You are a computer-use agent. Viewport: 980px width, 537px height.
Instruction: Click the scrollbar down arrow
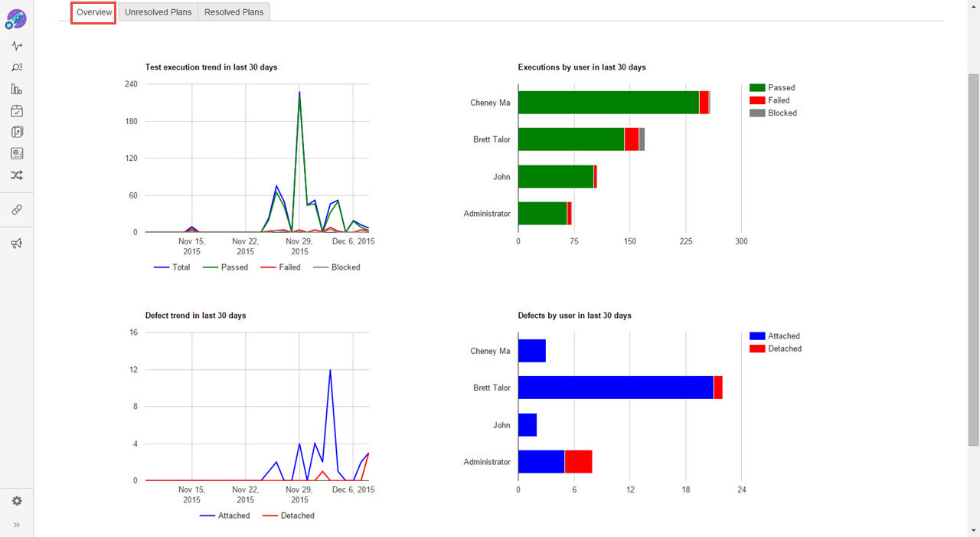point(974,530)
